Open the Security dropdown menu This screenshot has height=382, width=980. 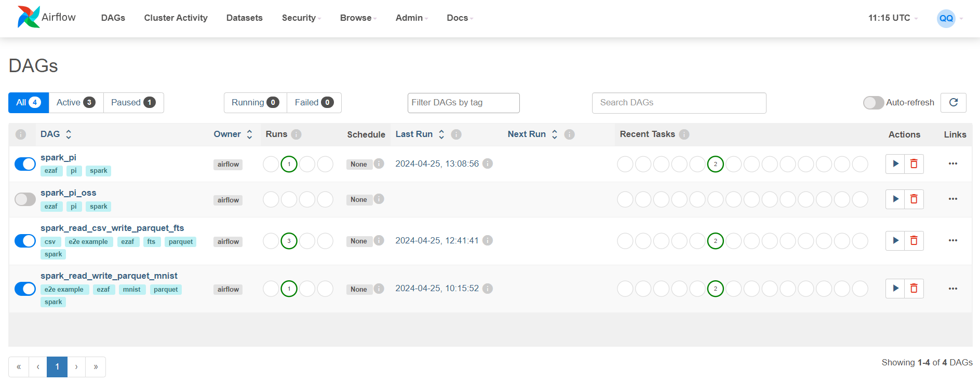pyautogui.click(x=301, y=18)
